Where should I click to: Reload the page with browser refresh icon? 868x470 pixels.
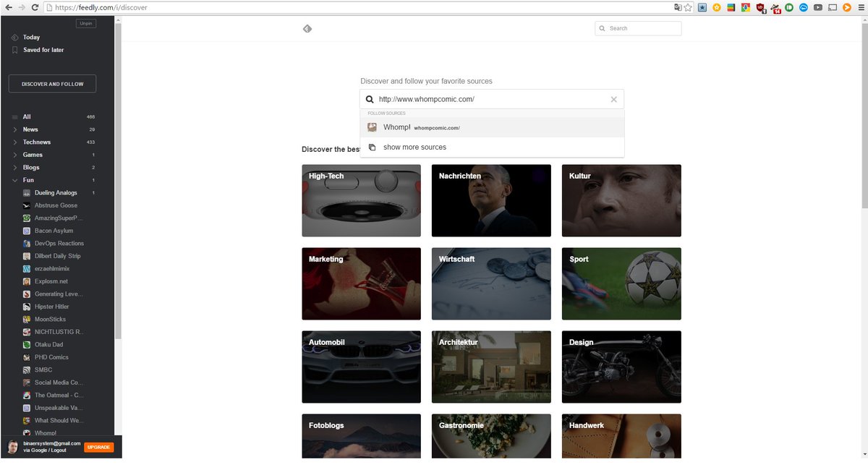tap(35, 7)
